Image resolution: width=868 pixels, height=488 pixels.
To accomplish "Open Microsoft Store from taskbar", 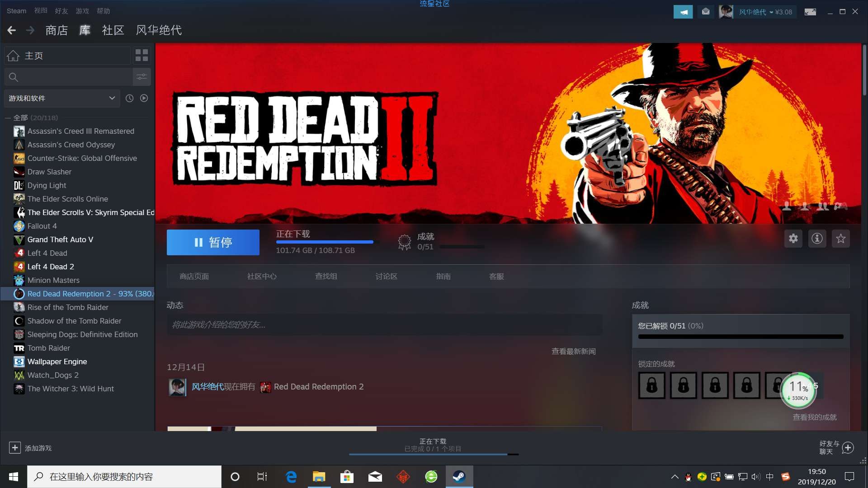I will click(x=347, y=477).
